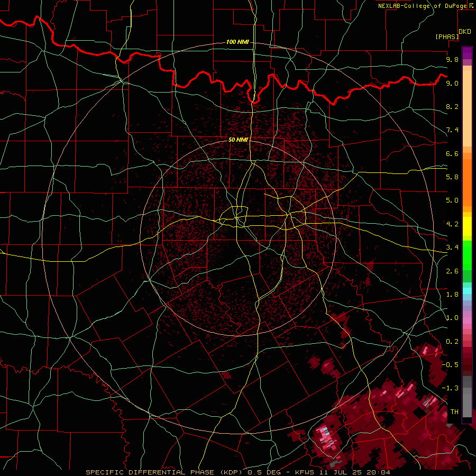Click the 11 JUL 25 20:04 timestamp
476x476 pixels.
(354, 472)
